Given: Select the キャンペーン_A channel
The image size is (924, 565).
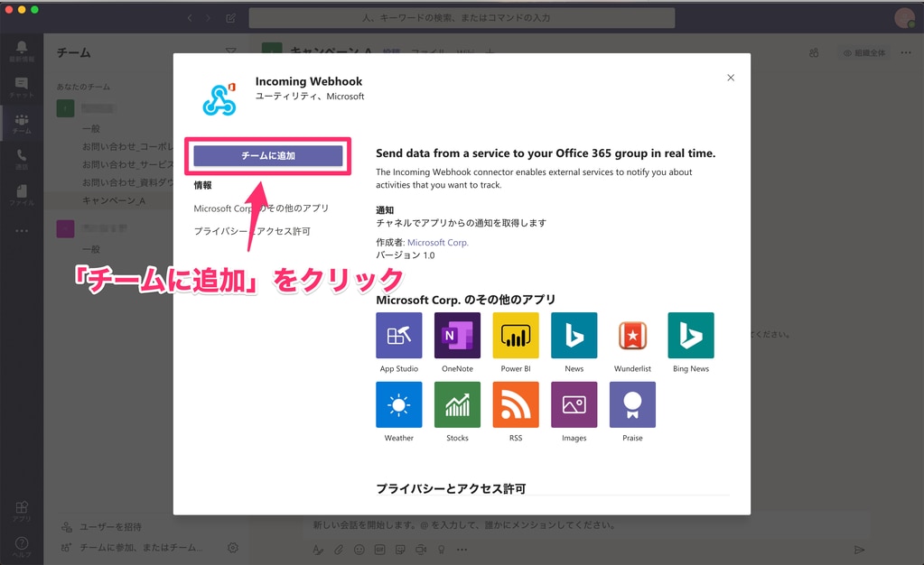Looking at the screenshot, I should [114, 200].
